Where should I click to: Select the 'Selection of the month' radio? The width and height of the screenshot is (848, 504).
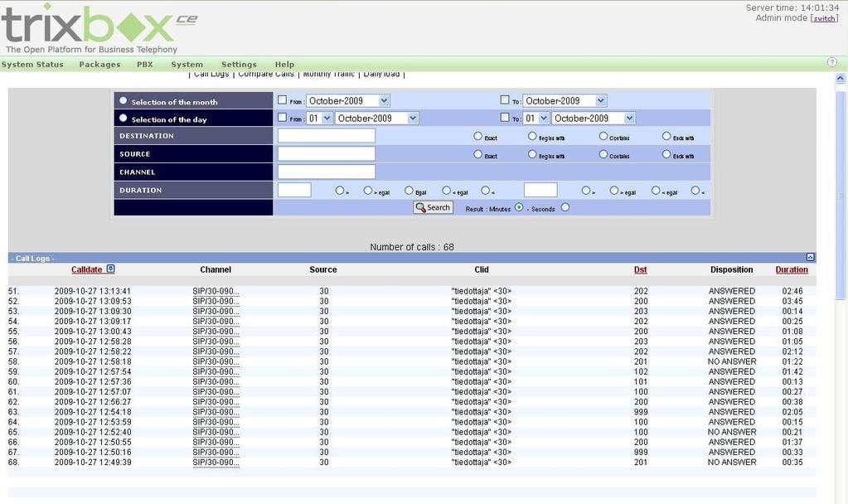(x=124, y=100)
